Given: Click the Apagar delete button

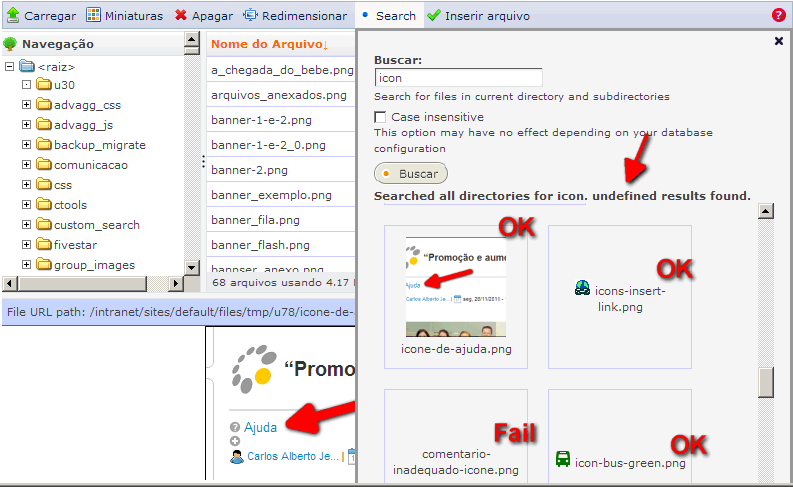Looking at the screenshot, I should click(204, 16).
